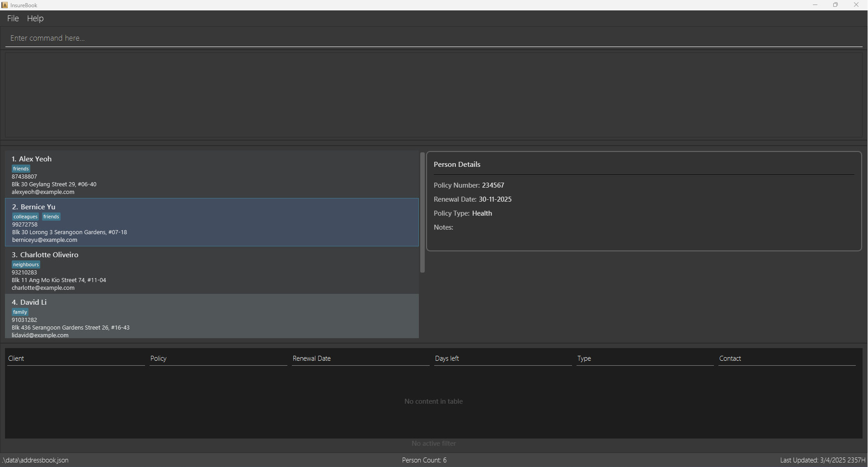868x467 pixels.
Task: Sort table by Contact column header
Action: click(x=787, y=359)
